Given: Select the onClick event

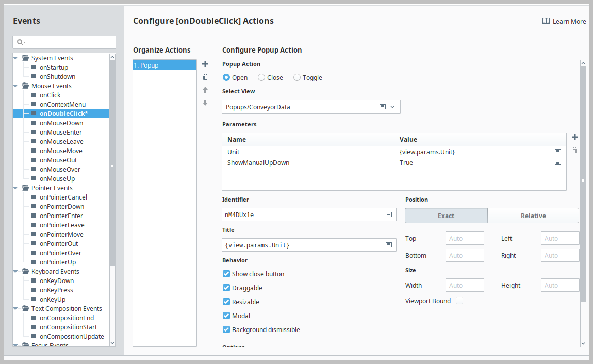Looking at the screenshot, I should [x=50, y=95].
